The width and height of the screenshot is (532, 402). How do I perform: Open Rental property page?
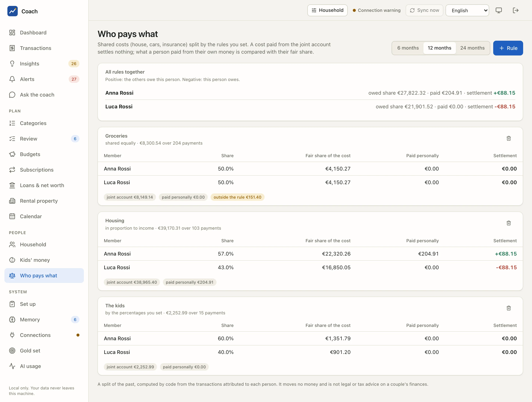[44, 201]
